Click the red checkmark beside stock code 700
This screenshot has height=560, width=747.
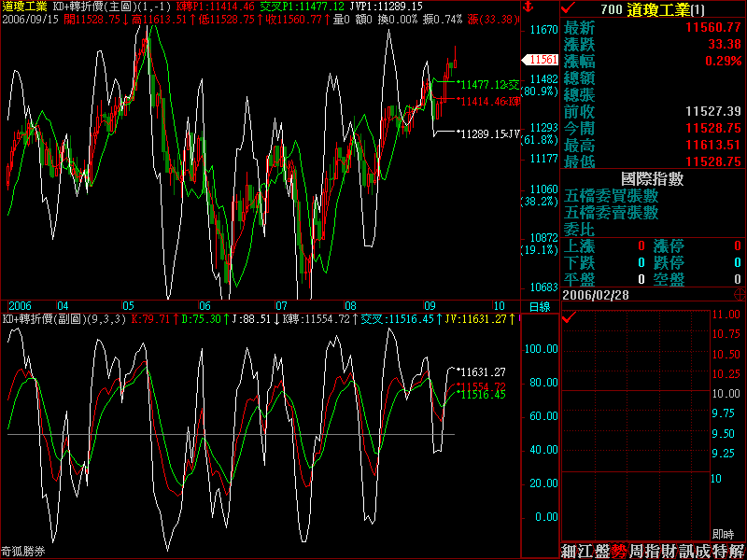pyautogui.click(x=568, y=7)
